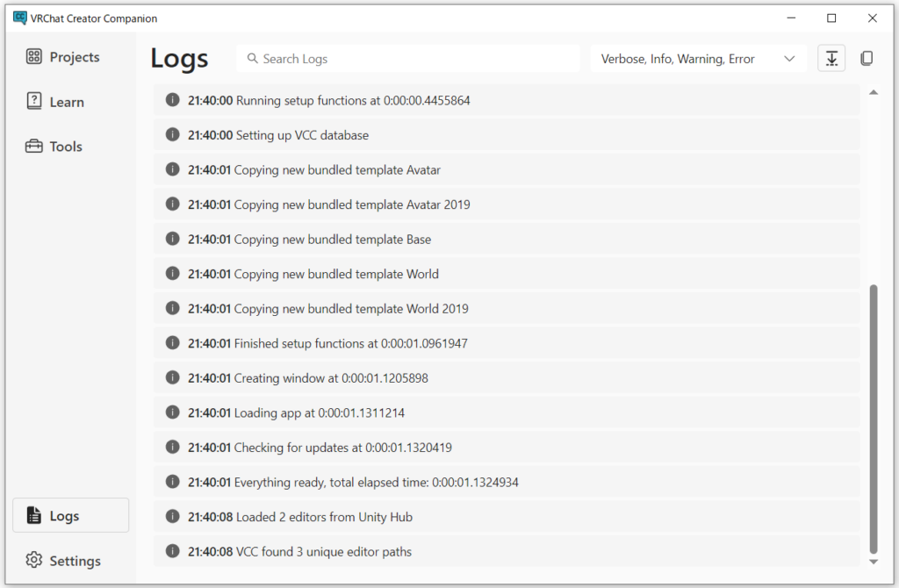Screen dimensions: 899x588
Task: Select log text 'Running setup functions at 0:00:00.4455864'
Action: click(x=353, y=100)
